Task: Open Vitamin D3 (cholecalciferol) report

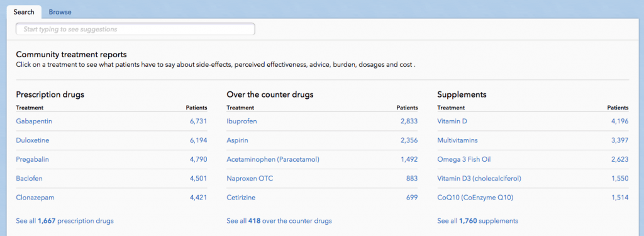Action: [x=479, y=179]
